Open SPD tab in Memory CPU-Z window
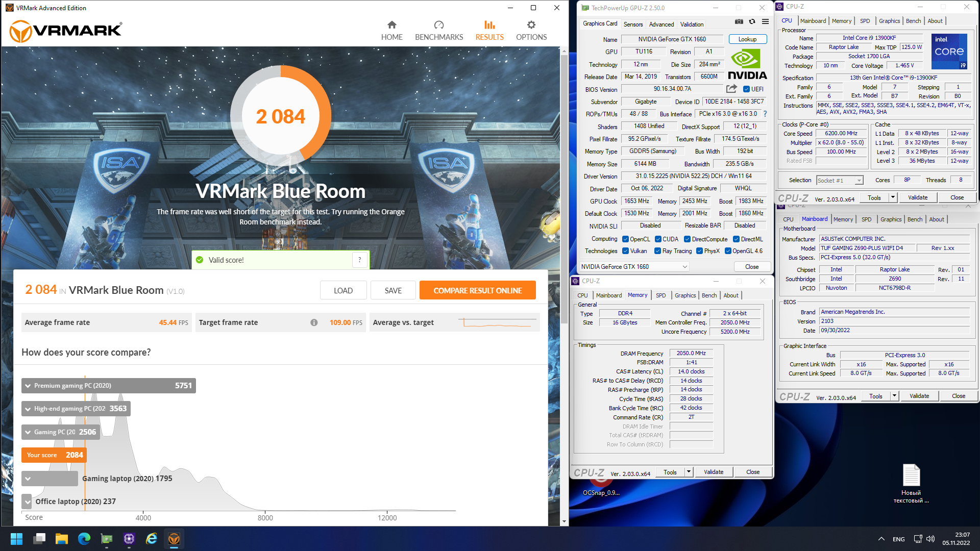This screenshot has height=551, width=980. [x=660, y=295]
